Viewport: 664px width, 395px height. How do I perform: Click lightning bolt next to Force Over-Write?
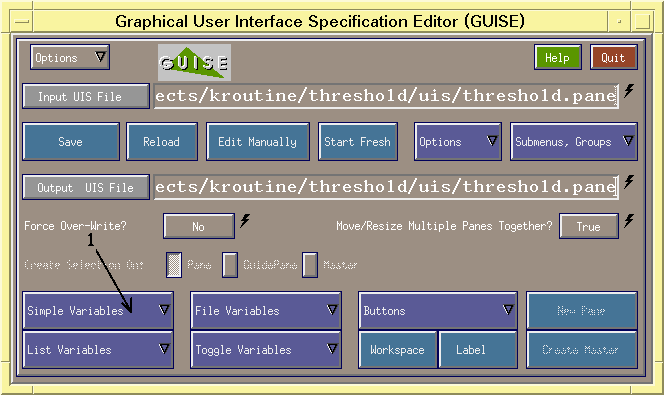[x=245, y=221]
